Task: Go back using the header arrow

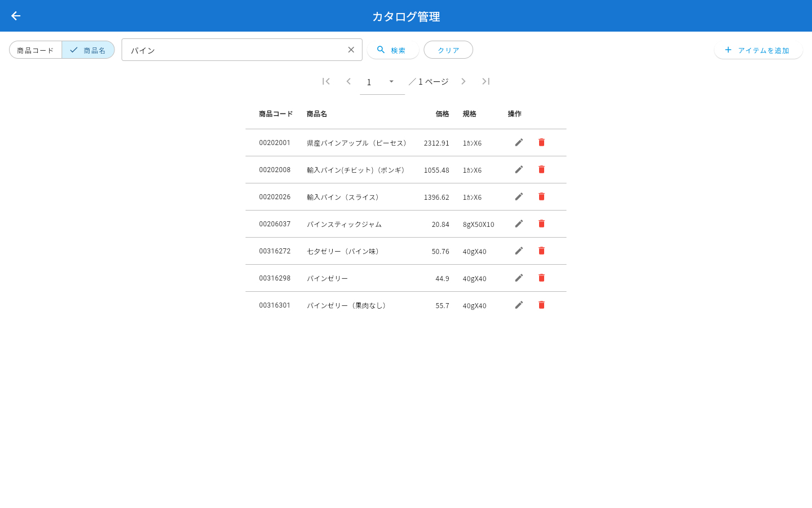Action: coord(16,16)
